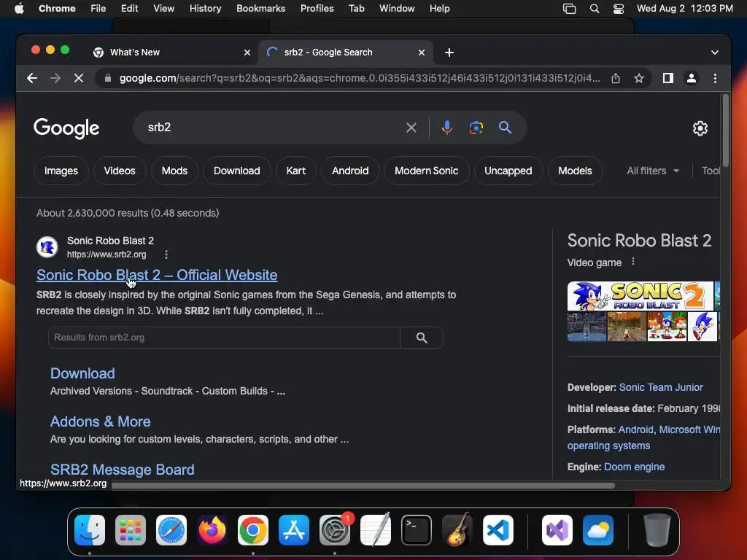Open the Chrome side panel
Viewport: 747px width, 560px height.
point(668,78)
